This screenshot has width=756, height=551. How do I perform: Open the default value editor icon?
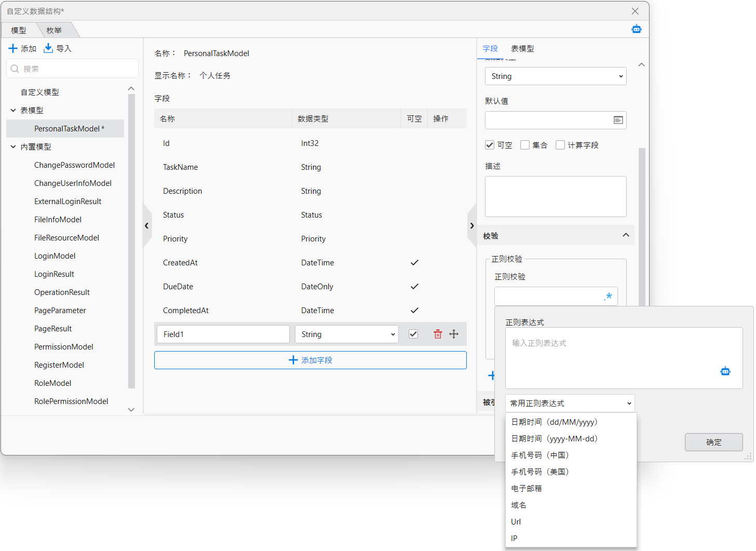pyautogui.click(x=618, y=120)
